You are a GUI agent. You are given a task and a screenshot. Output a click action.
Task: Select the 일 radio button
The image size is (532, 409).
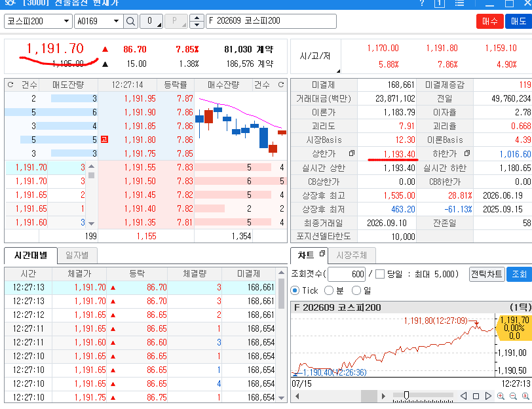(x=356, y=290)
